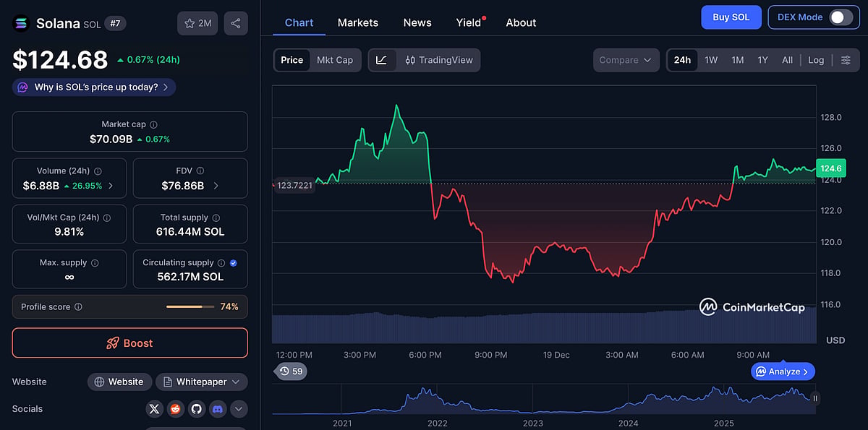Open the Compare dropdown
Screen dimensions: 868x430
[x=626, y=60]
